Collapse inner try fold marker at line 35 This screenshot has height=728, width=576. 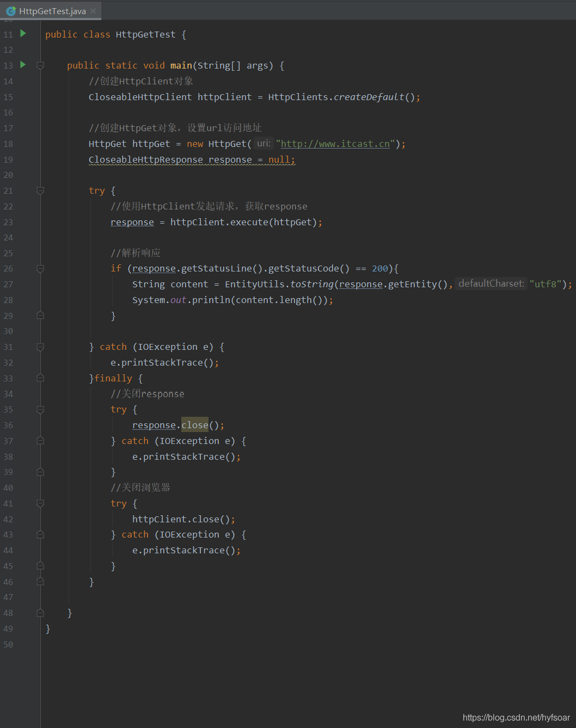(40, 410)
